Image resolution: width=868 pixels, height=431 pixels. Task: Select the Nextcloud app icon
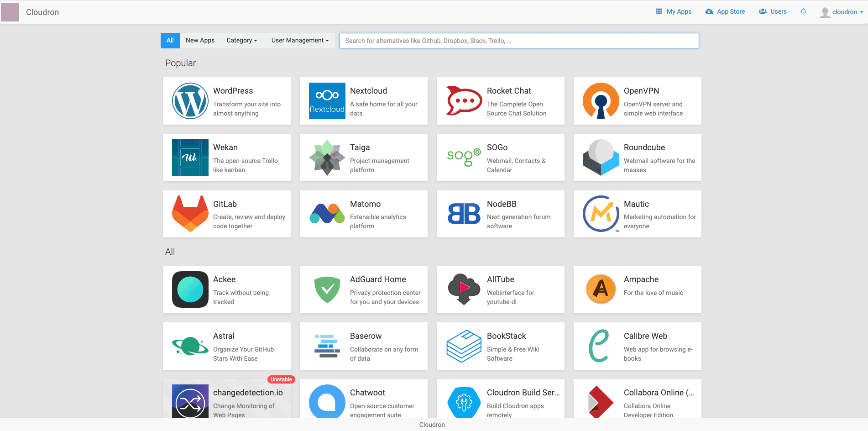click(x=327, y=101)
